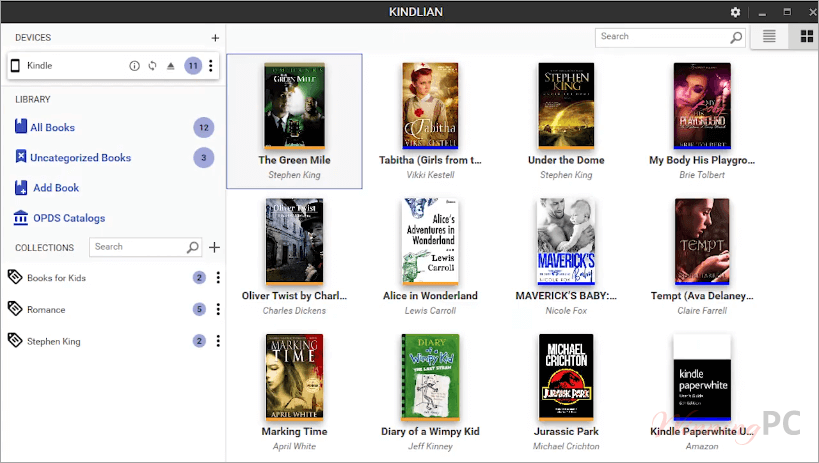Click author 'Charles Dickens'
Image resolution: width=819 pixels, height=463 pixels.
point(295,311)
